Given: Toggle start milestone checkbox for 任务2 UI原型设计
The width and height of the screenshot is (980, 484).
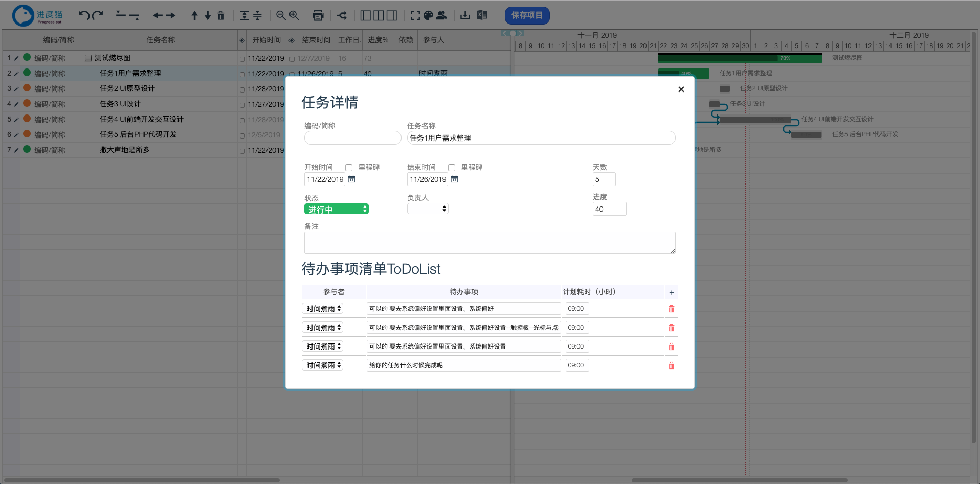Looking at the screenshot, I should pyautogui.click(x=242, y=90).
